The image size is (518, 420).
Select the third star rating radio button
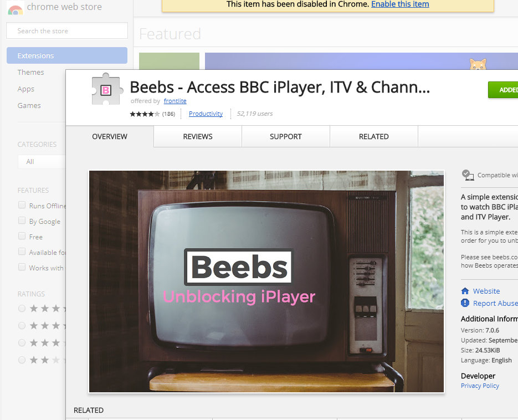coord(22,342)
